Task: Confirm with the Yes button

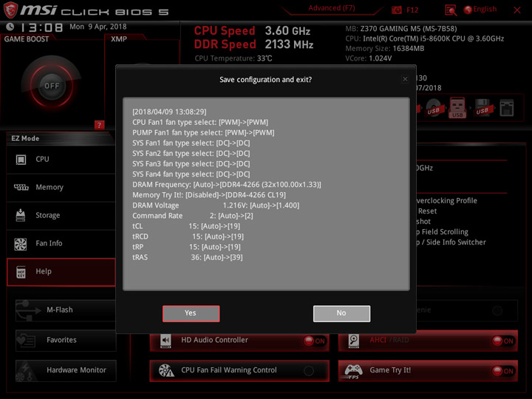Action: pos(191,313)
